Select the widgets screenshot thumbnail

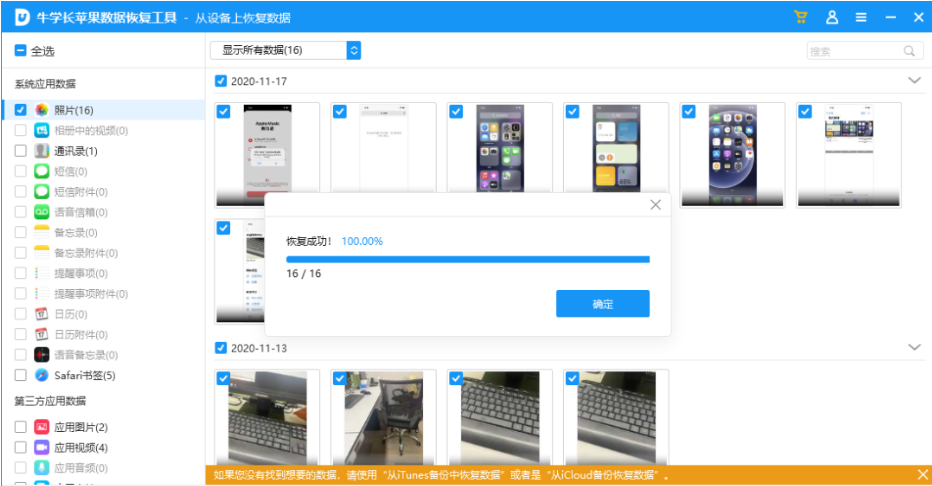pos(616,149)
